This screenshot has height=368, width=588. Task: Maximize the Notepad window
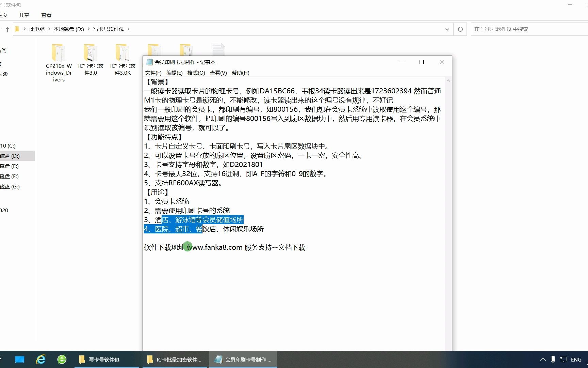tap(421, 62)
